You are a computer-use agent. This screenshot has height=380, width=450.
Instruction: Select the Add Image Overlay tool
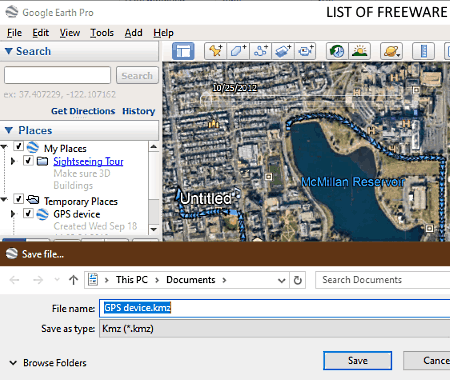283,51
